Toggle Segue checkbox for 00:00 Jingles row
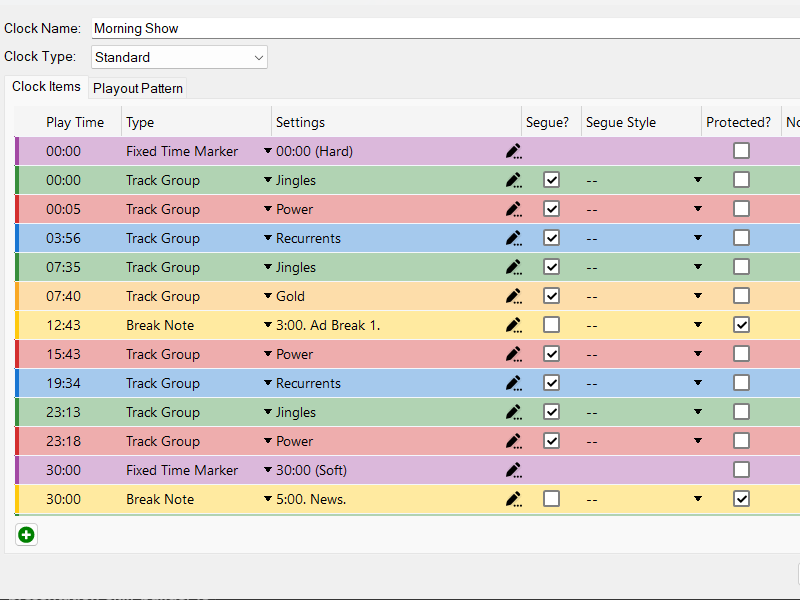 (552, 180)
